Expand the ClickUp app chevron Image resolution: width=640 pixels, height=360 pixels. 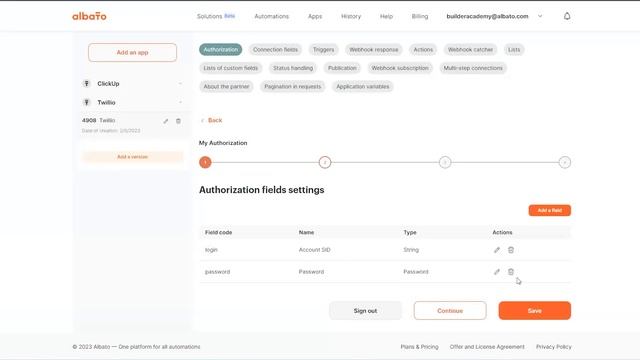click(x=180, y=84)
